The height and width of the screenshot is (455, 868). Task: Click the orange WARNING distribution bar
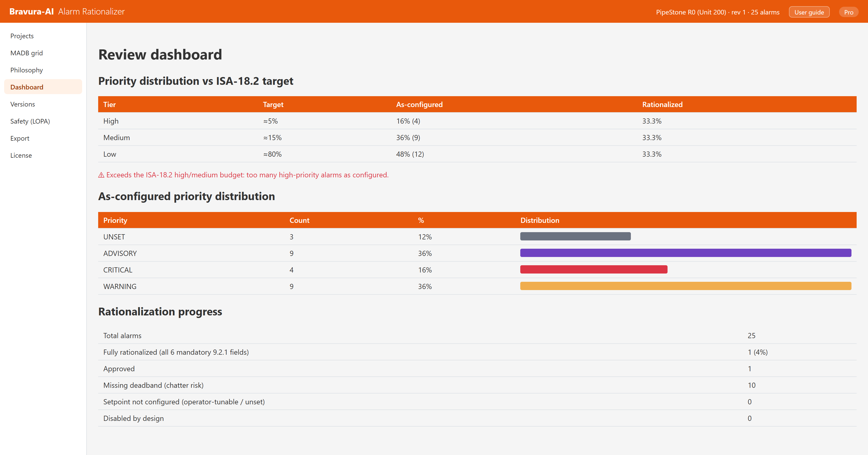[x=686, y=286]
